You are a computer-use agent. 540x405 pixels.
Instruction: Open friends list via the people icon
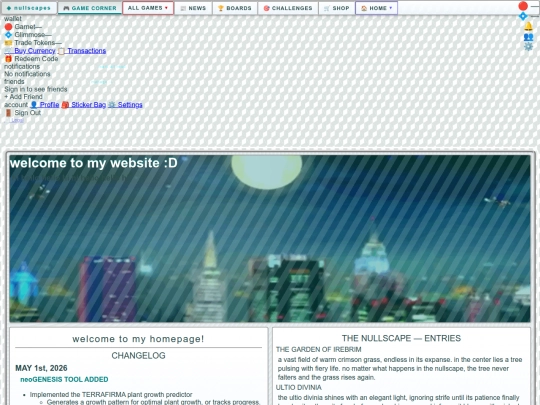(528, 37)
